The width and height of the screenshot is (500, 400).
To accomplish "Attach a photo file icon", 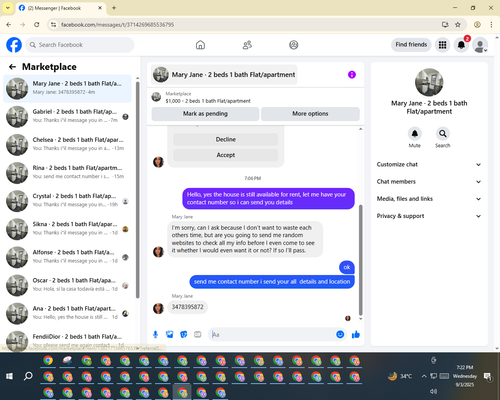I will click(170, 334).
